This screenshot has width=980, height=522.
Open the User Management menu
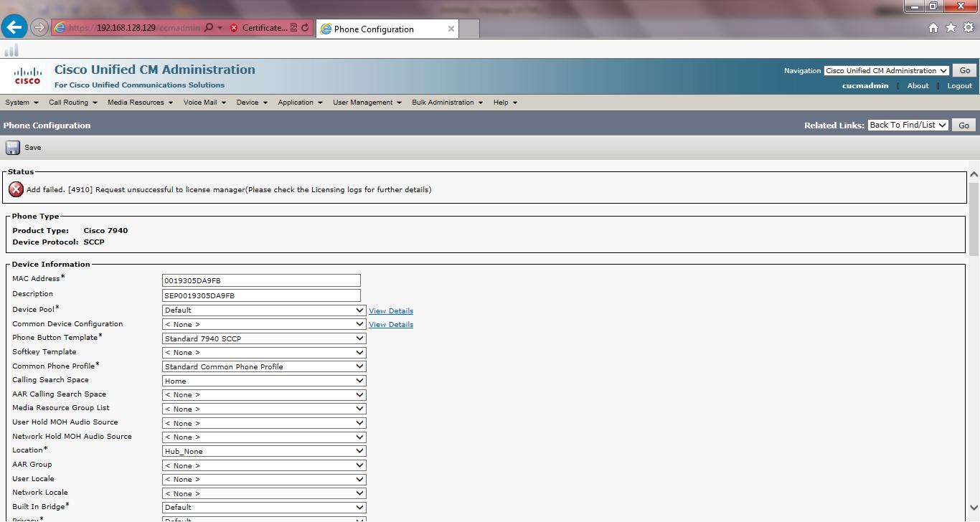(x=367, y=103)
